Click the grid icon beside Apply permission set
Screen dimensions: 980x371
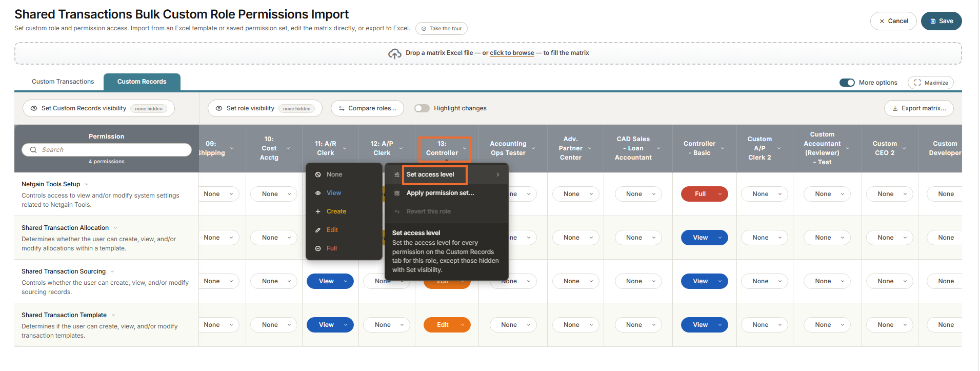(x=397, y=193)
